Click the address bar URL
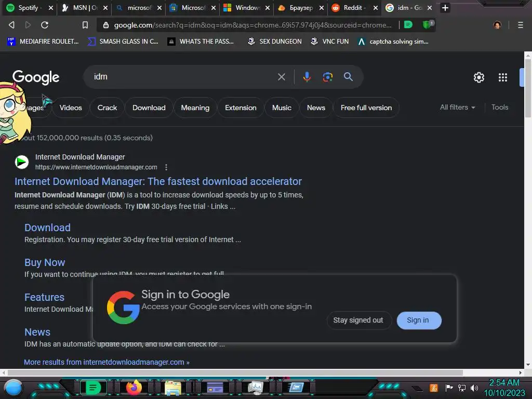This screenshot has width=532, height=399. [x=252, y=25]
